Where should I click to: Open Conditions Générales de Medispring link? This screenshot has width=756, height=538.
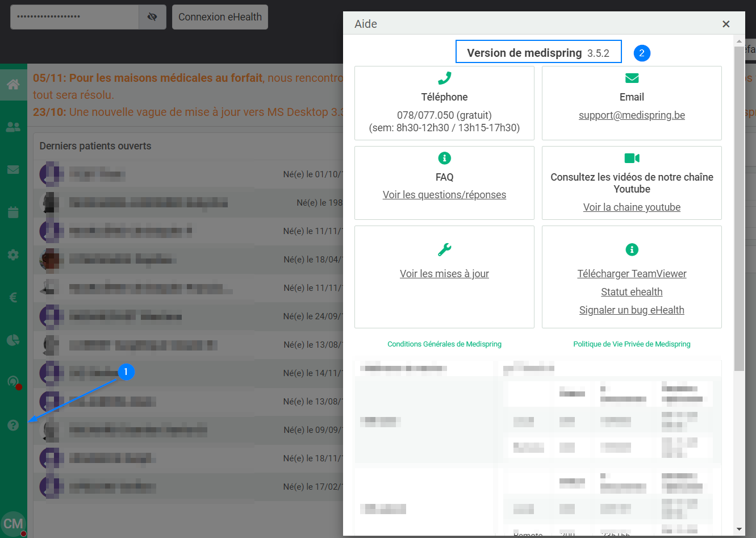click(x=444, y=344)
